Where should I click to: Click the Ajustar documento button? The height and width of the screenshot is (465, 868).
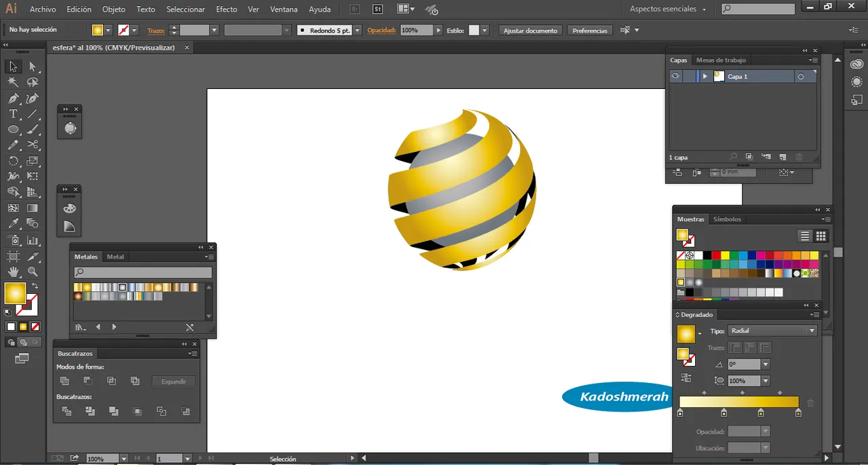tap(530, 31)
